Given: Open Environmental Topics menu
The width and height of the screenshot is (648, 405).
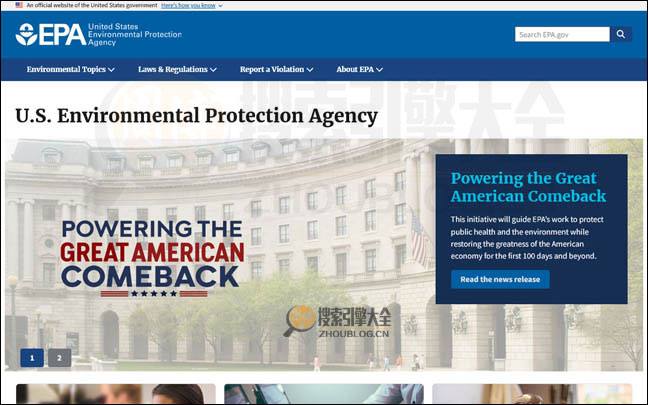Looking at the screenshot, I should pos(70,69).
